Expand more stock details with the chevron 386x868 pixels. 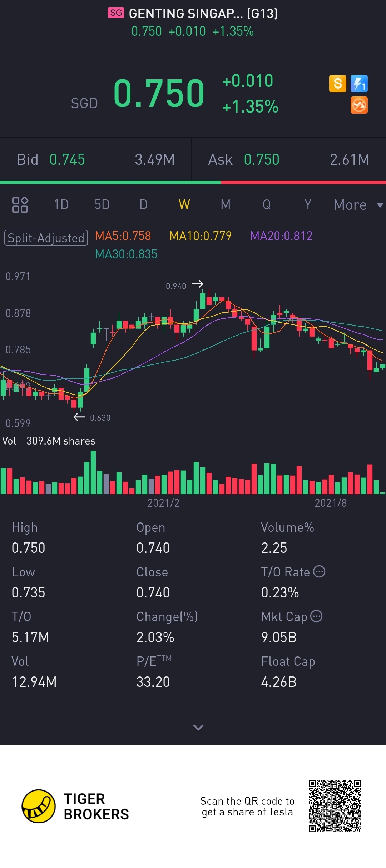coord(198,727)
